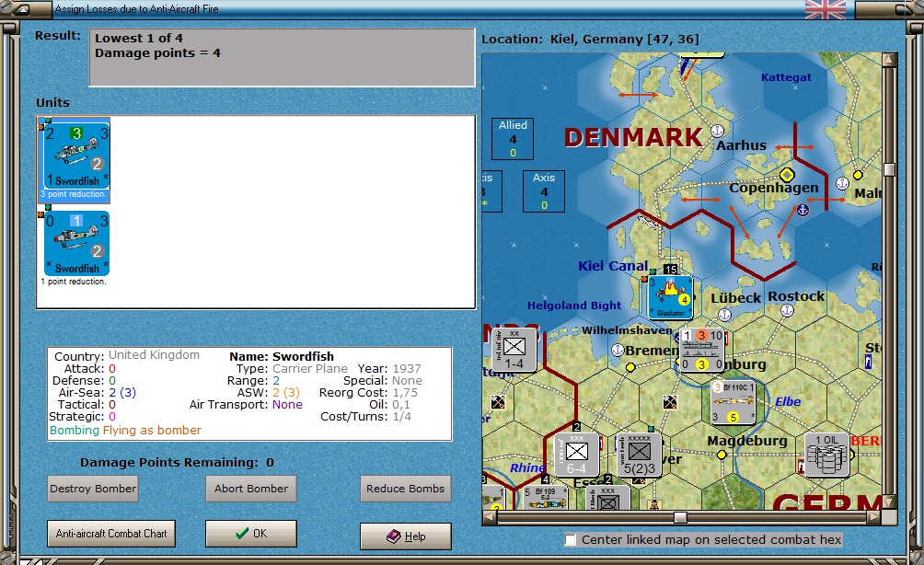Image resolution: width=924 pixels, height=565 pixels.
Task: Click the Damage Points Remaining text
Action: coord(177,463)
